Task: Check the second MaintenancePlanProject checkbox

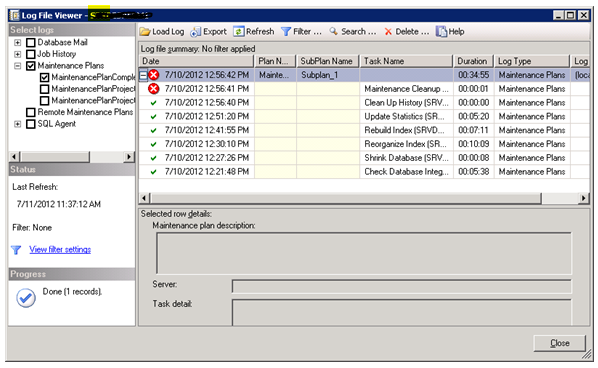Action: 45,101
